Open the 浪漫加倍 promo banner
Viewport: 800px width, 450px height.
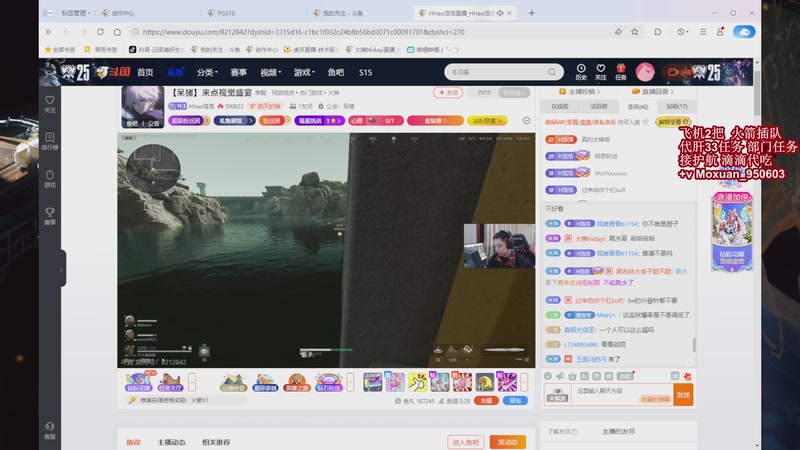point(732,232)
